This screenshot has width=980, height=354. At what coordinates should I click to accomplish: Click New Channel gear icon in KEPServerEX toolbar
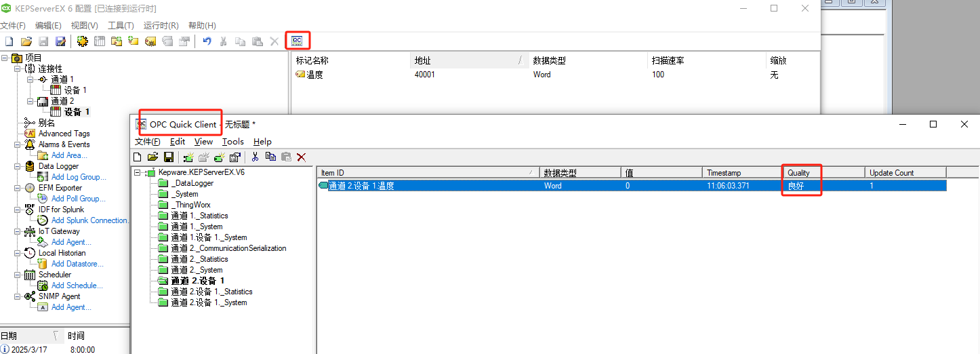83,41
